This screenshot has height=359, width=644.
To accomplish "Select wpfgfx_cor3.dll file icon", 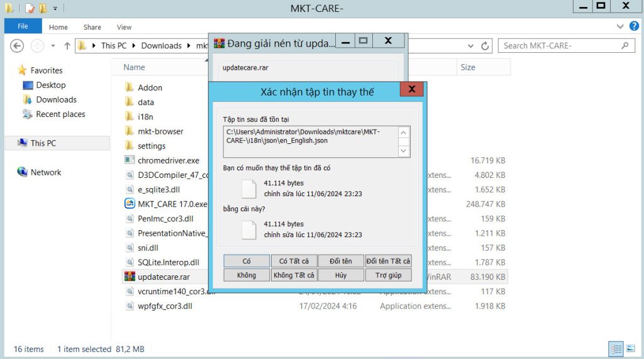I will pyautogui.click(x=130, y=306).
